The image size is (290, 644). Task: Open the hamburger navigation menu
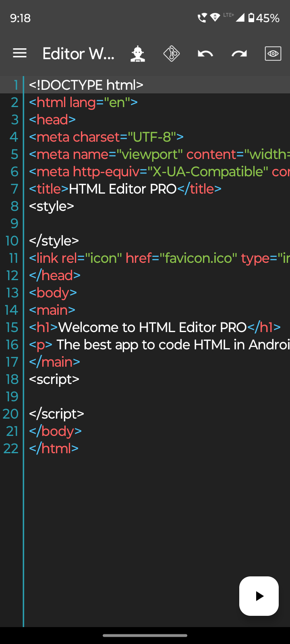20,54
